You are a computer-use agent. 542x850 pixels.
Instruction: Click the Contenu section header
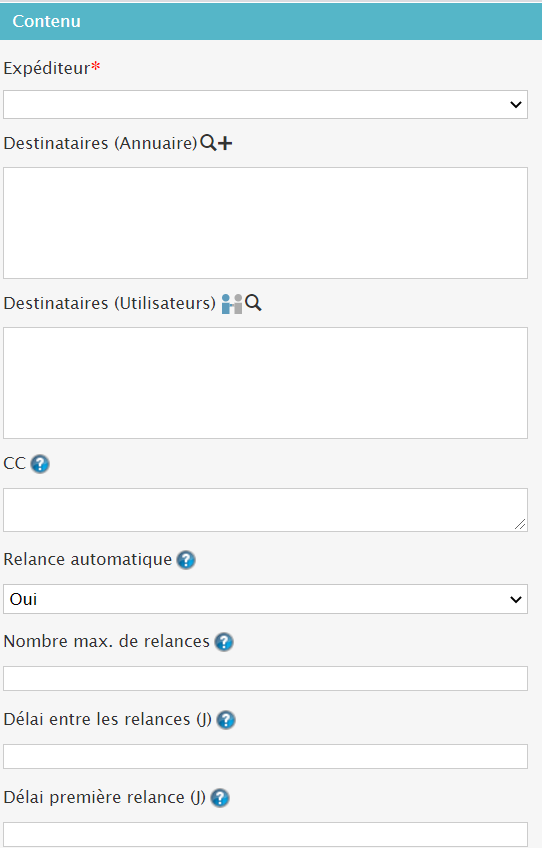(271, 22)
